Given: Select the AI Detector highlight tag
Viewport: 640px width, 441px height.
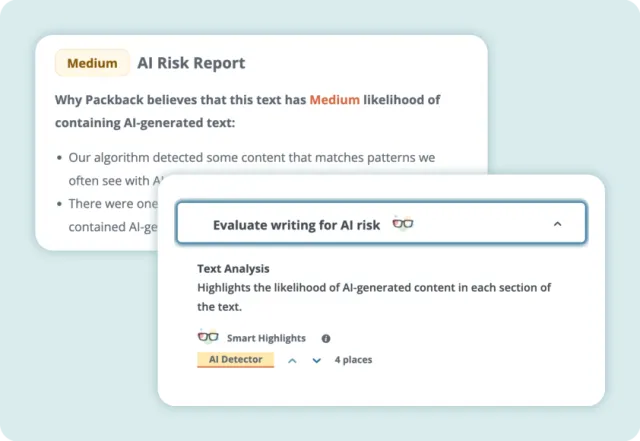Looking at the screenshot, I should tap(235, 359).
